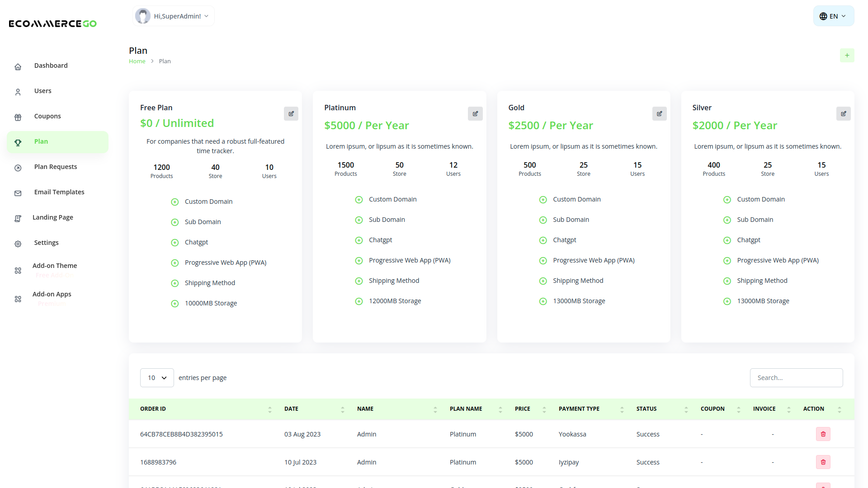Select the Landing Page icon

tap(18, 218)
